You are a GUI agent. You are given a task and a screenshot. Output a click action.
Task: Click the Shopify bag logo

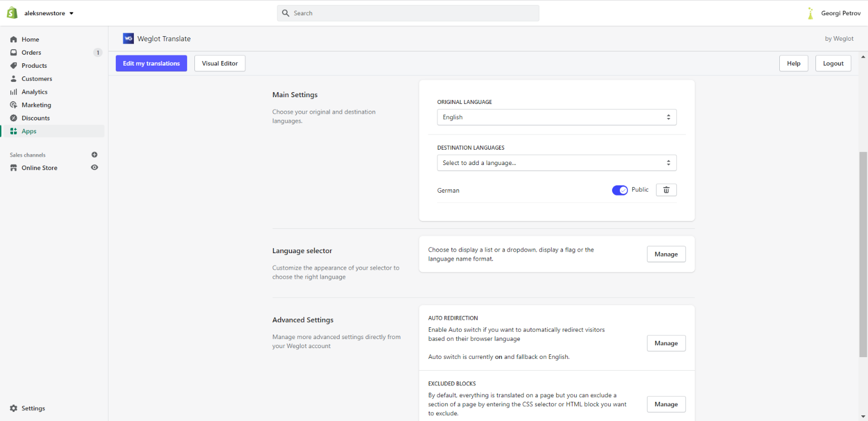pos(12,13)
